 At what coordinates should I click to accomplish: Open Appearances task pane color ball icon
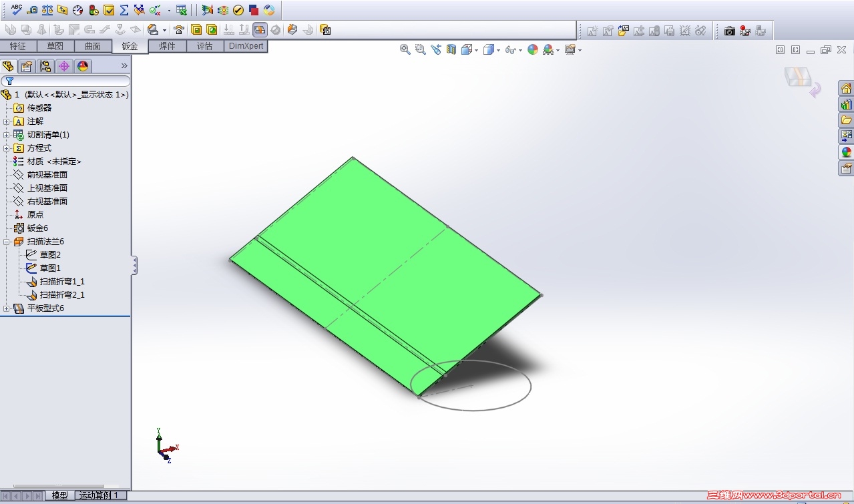pyautogui.click(x=846, y=152)
